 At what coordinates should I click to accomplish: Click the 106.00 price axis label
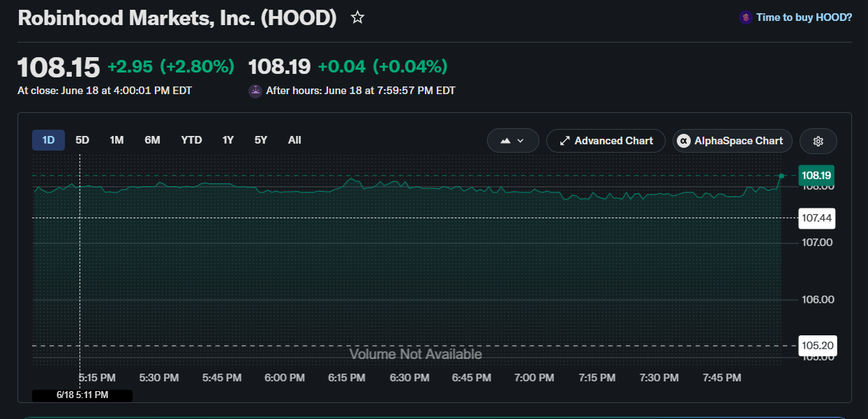pyautogui.click(x=818, y=300)
